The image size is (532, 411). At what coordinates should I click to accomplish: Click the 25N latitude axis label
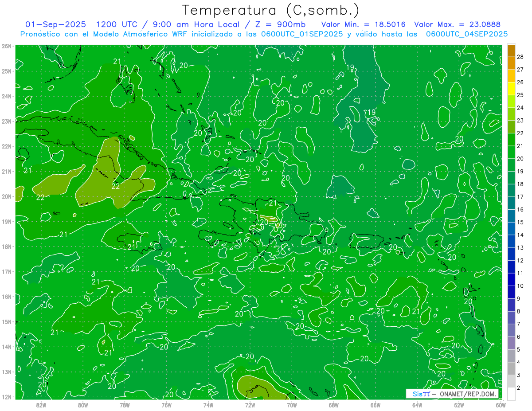point(6,71)
